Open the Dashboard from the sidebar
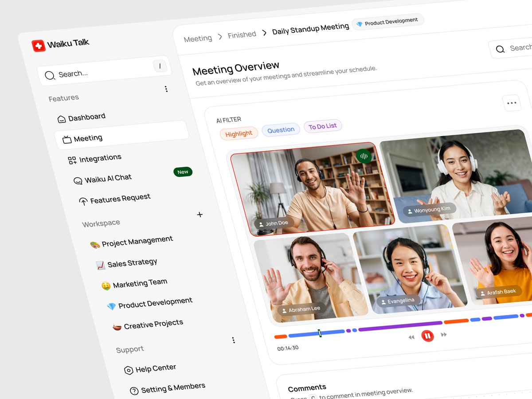 [86, 117]
